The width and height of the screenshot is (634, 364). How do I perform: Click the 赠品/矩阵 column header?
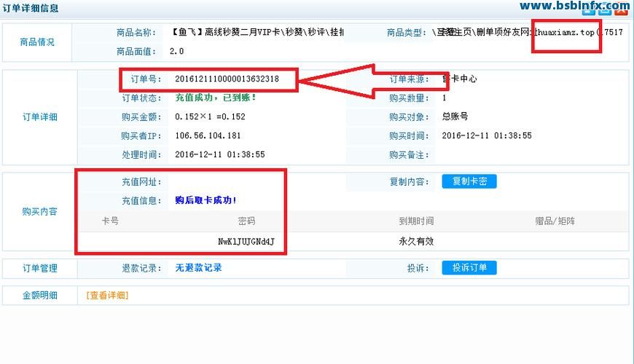click(x=555, y=221)
